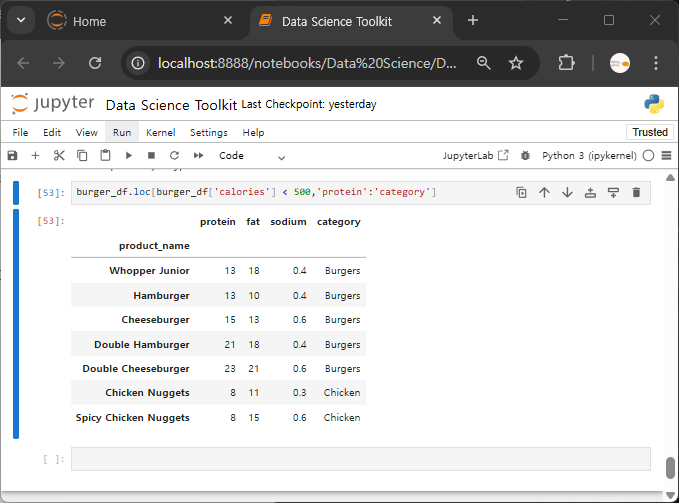
Task: Click the Python 3 (ipykernel) kernel name
Action: (x=589, y=155)
